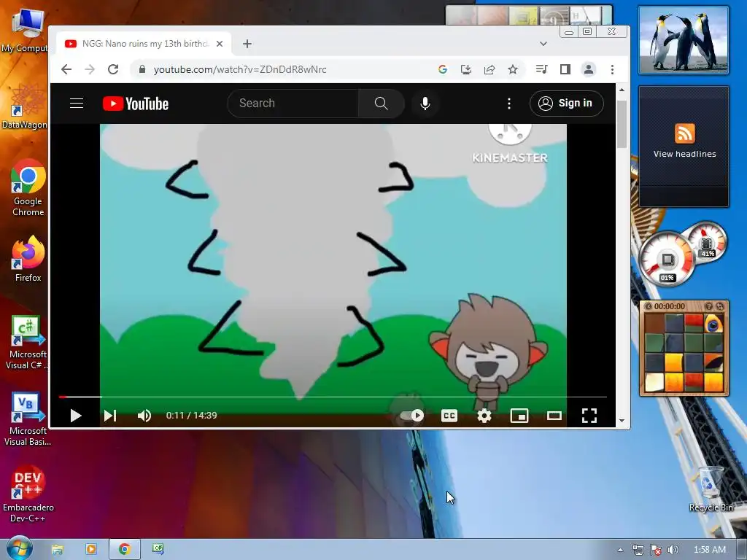Bookmark this page with the star icon
Viewport: 747px width, 560px height.
point(513,69)
